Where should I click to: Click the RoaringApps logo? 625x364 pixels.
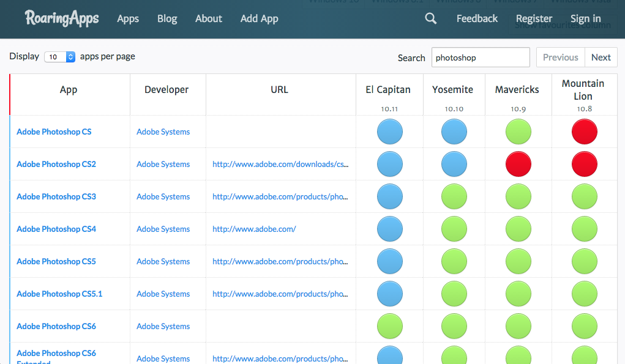(62, 18)
